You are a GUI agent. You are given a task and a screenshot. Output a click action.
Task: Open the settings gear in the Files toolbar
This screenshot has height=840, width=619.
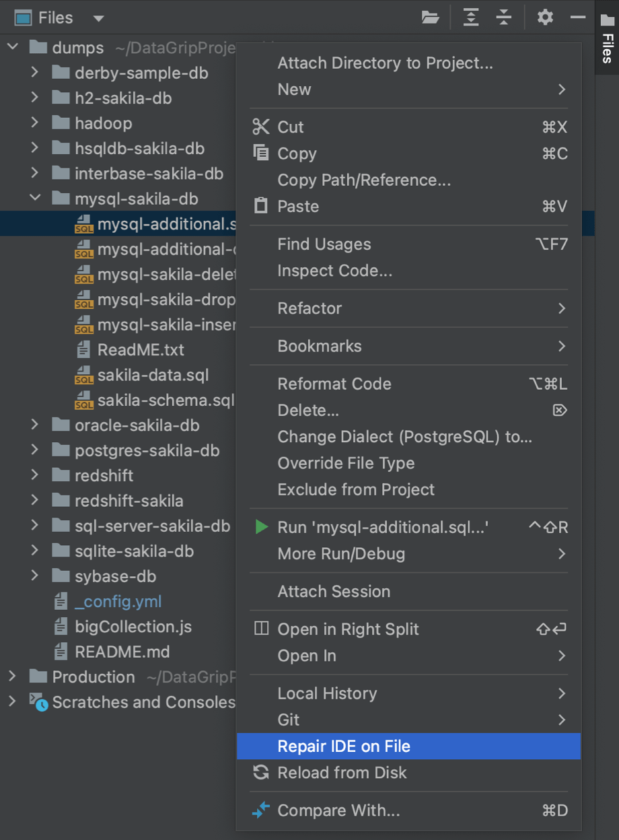[x=544, y=17]
